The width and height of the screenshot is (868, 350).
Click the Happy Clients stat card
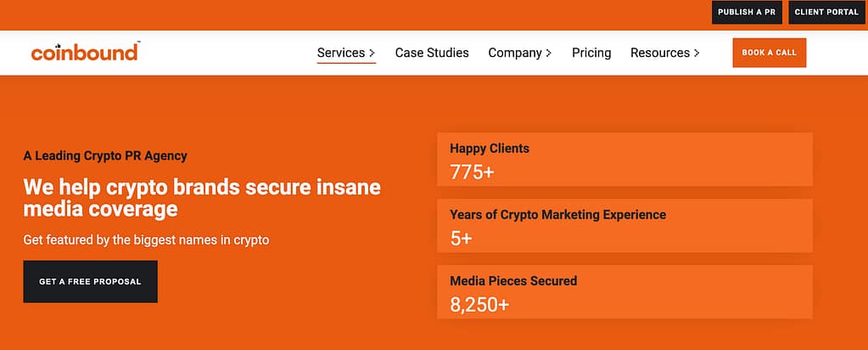[624, 160]
